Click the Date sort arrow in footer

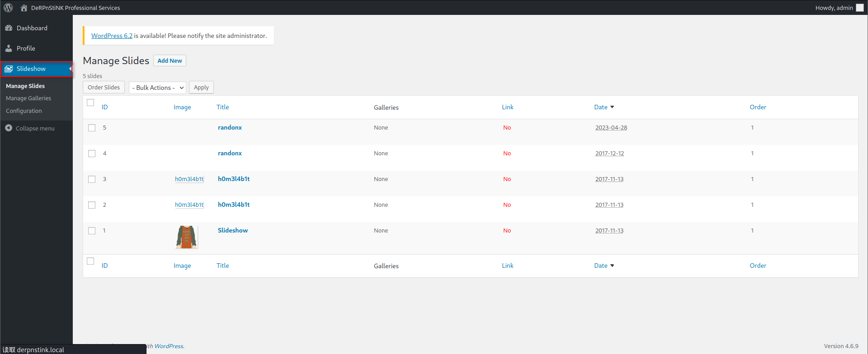tap(612, 265)
